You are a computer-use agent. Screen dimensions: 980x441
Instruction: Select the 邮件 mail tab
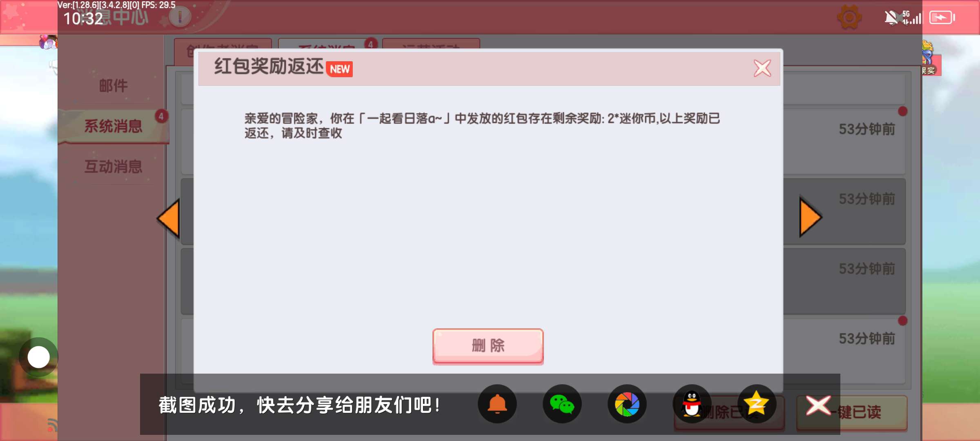point(113,86)
